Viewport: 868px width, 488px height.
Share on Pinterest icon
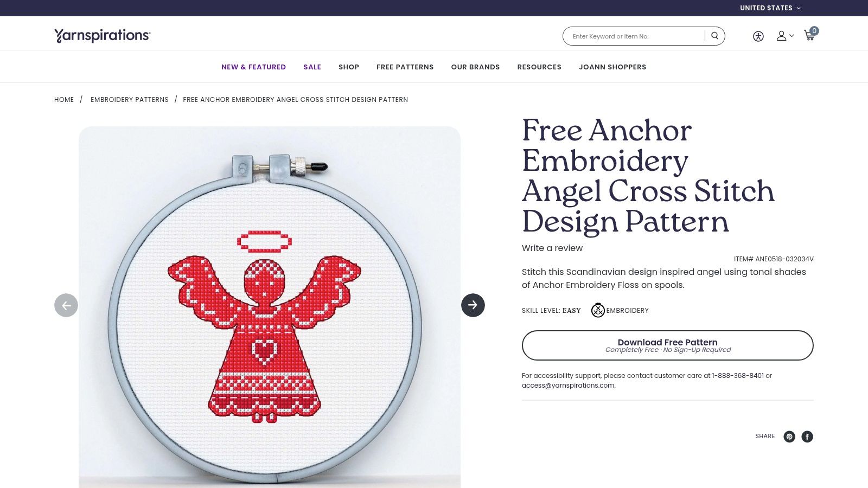(x=789, y=436)
